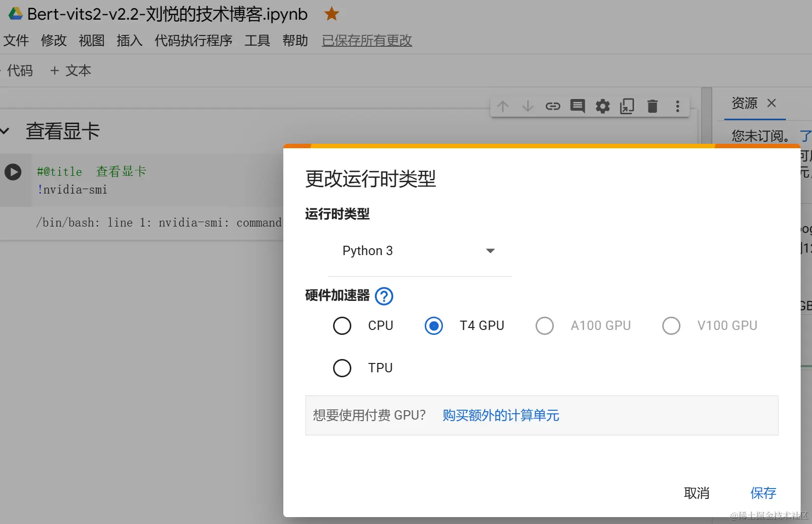The image size is (812, 524).
Task: Select the 资源 tab
Action: [x=744, y=103]
